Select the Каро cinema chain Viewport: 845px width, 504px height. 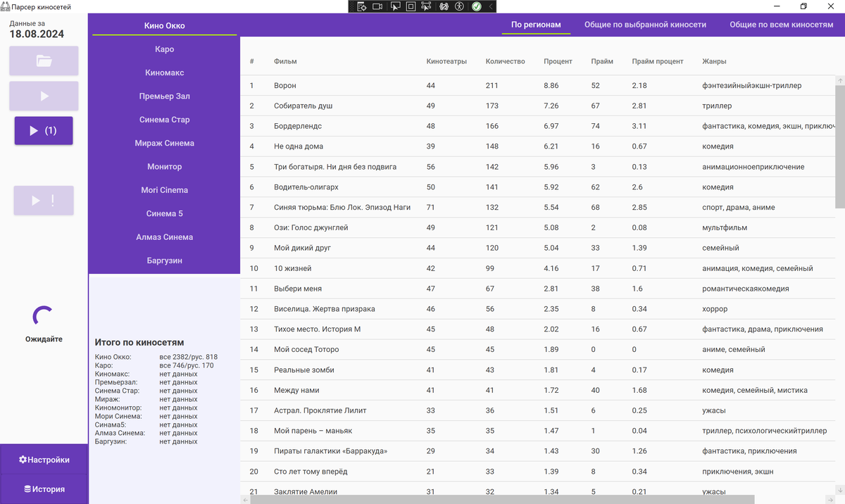[164, 49]
